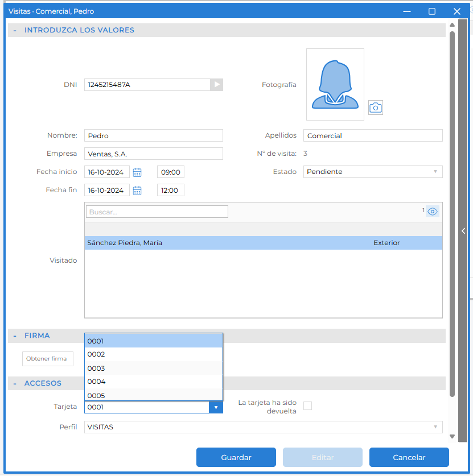
Task: Maximize the Visitas window
Action: [432, 11]
